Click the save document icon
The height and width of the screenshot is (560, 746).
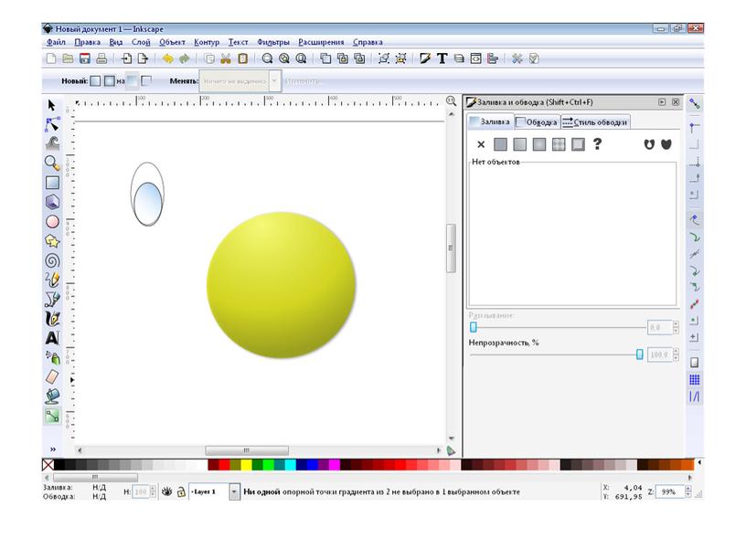(x=85, y=58)
